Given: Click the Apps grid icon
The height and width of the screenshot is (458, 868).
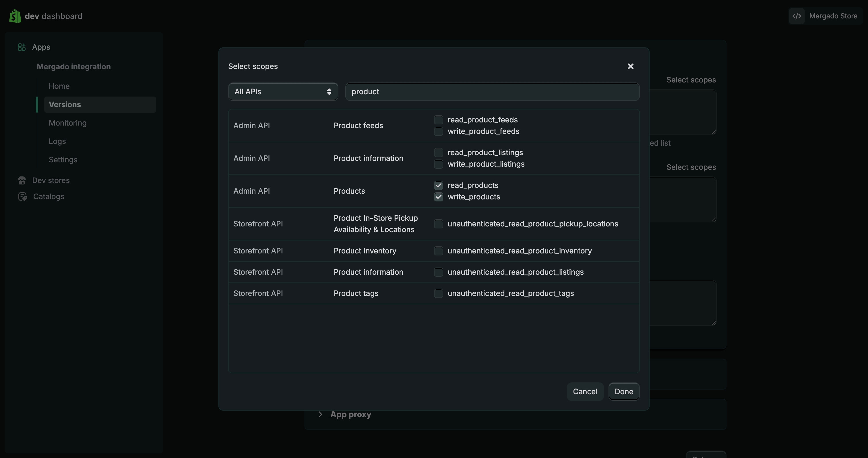Looking at the screenshot, I should pyautogui.click(x=22, y=47).
